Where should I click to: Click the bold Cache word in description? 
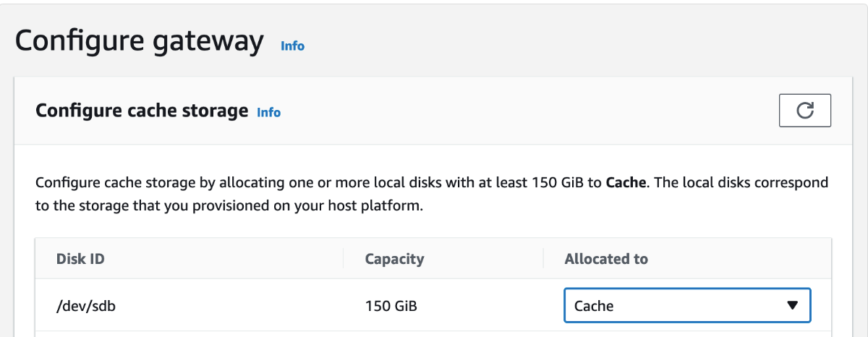[x=625, y=182]
